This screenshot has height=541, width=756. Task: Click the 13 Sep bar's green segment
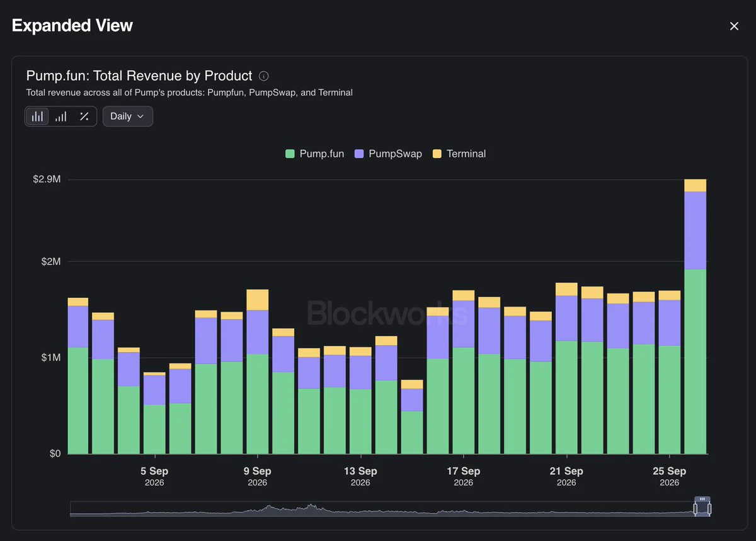pos(360,421)
